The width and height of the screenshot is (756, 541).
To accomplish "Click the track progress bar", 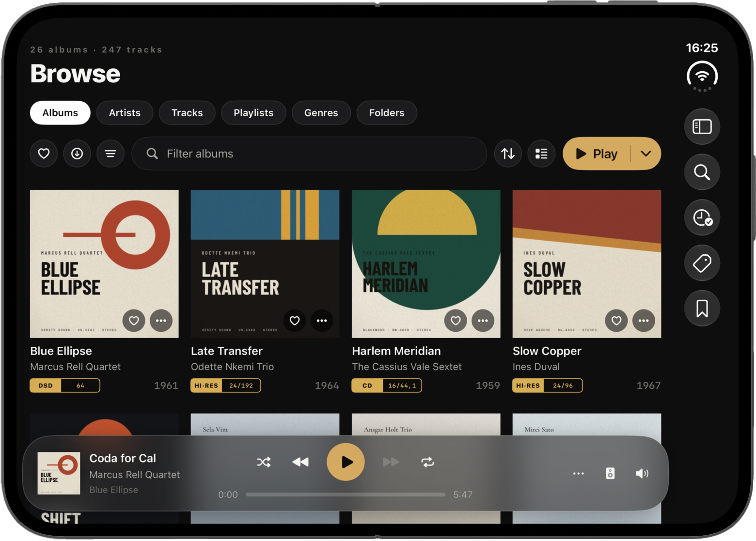I will point(346,495).
